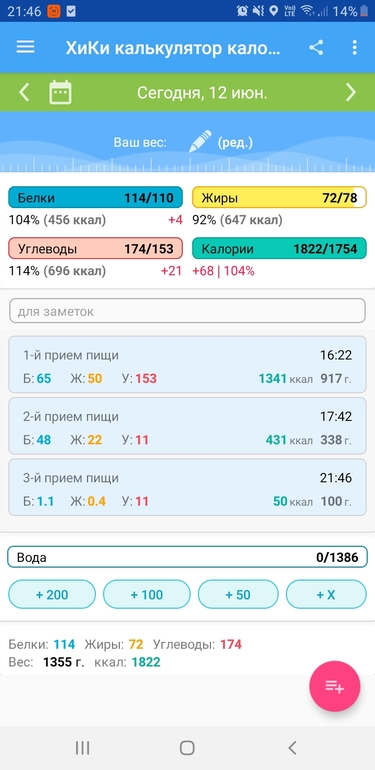Go to previous day arrow

click(24, 92)
